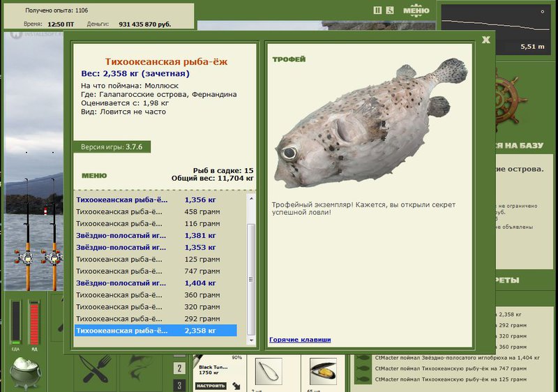Screen dimensions: 558x392
Task: Switch to tackle slot 3
Action: coord(179,386)
